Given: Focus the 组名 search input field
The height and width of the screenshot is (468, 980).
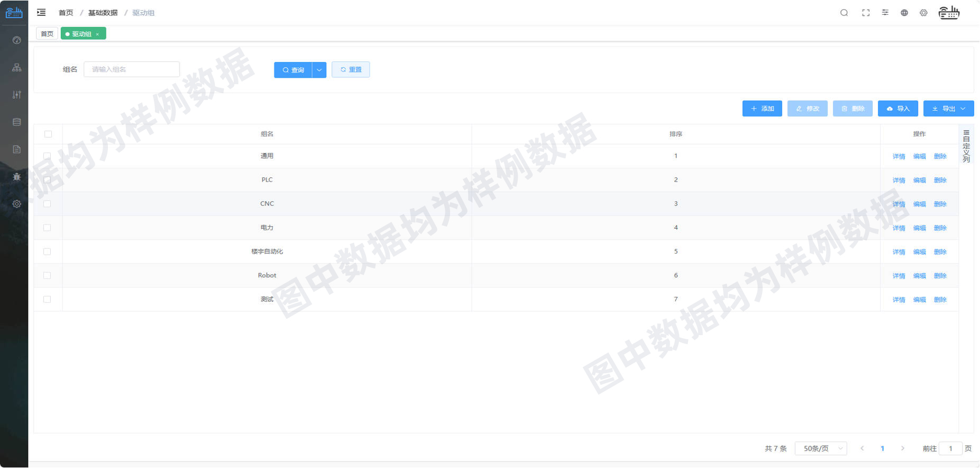Looking at the screenshot, I should (x=132, y=69).
